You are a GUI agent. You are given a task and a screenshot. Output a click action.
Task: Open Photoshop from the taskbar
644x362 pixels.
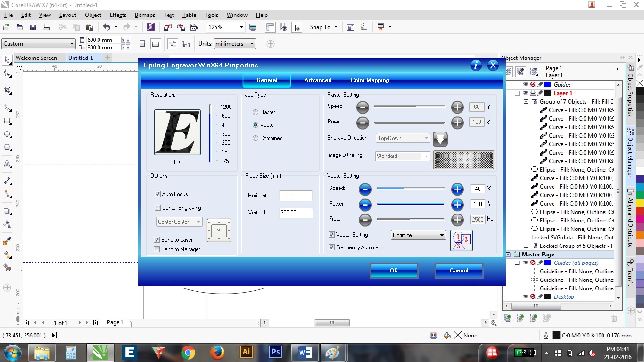tap(275, 352)
